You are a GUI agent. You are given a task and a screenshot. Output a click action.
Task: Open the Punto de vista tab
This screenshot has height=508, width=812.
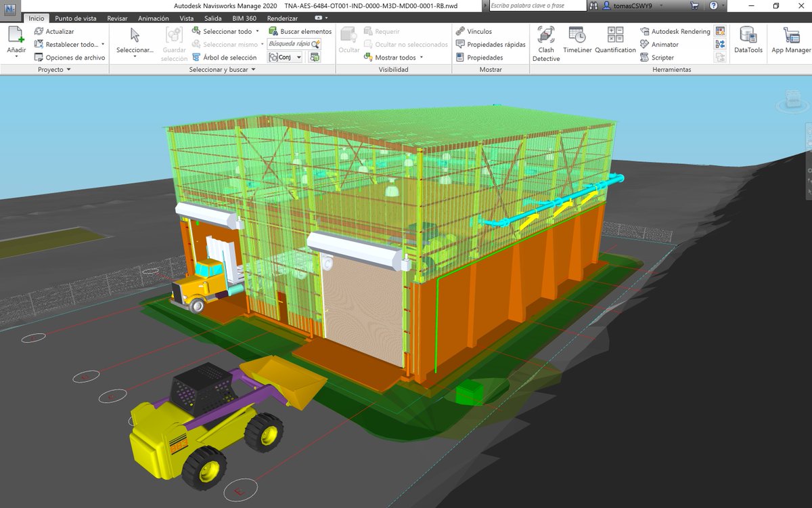point(76,18)
